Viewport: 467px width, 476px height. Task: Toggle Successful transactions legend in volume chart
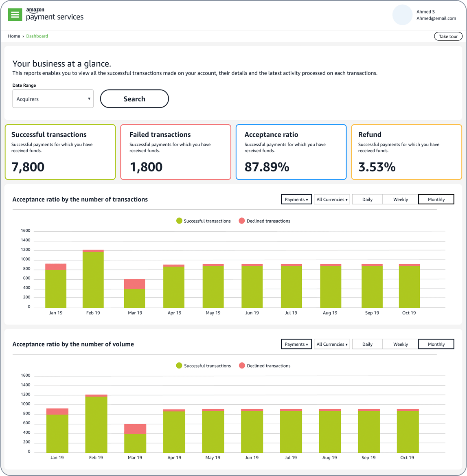coord(204,366)
